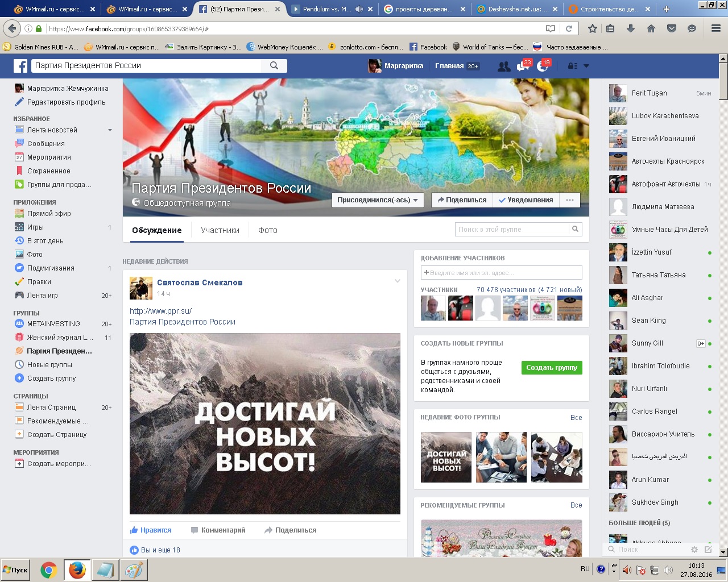
Task: Click group search magnifier icon
Action: click(x=576, y=229)
